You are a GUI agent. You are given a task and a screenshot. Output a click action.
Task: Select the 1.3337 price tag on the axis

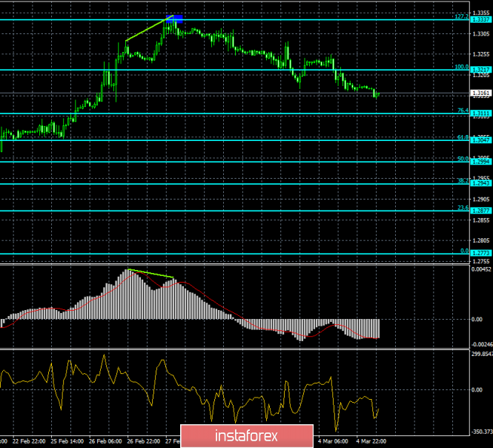[x=480, y=19]
